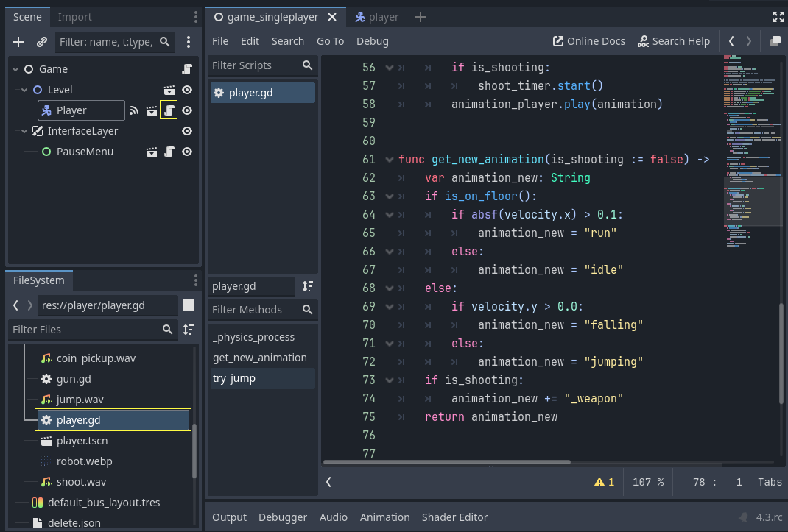The width and height of the screenshot is (788, 532).
Task: Toggle the Level node's visibility eye
Action: click(x=186, y=89)
